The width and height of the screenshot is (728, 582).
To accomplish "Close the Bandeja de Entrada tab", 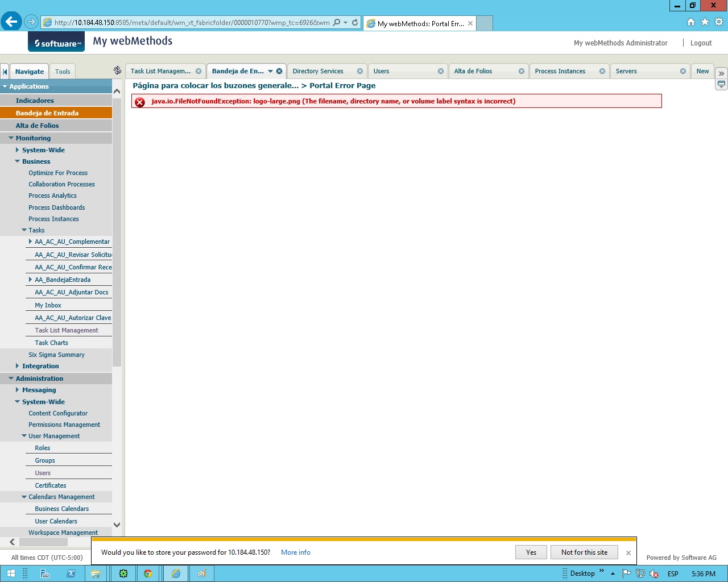I will click(x=279, y=71).
